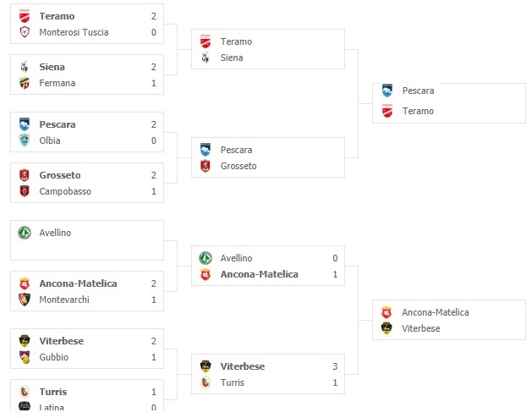Click Teramo crest in the Pescara–Teramo matchup
This screenshot has height=418, width=532.
(387, 111)
